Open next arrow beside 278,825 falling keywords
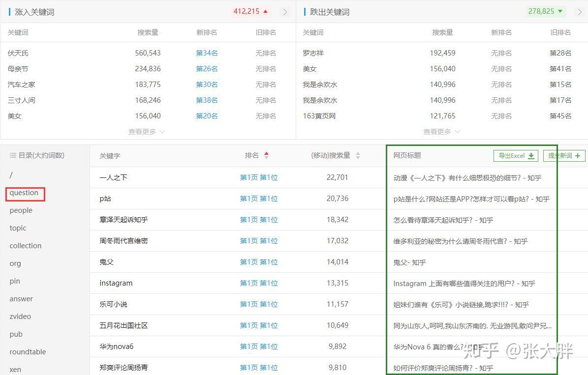The height and width of the screenshot is (375, 588). [x=580, y=12]
